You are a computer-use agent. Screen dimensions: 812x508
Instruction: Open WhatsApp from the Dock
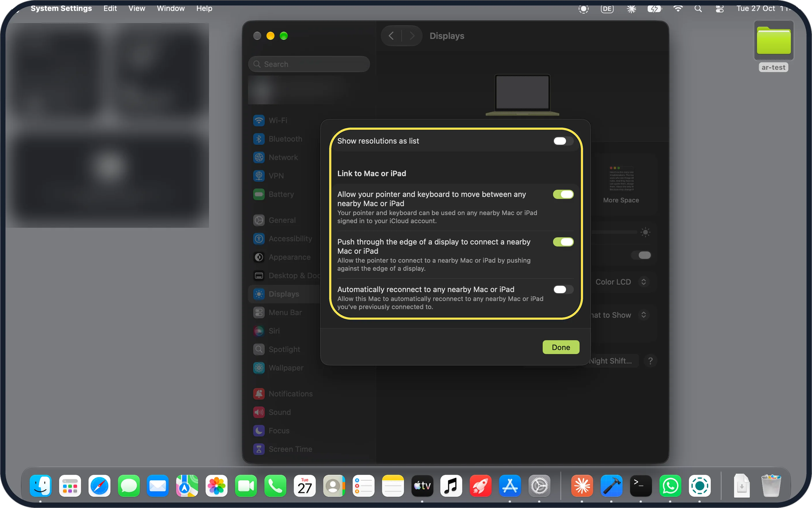(670, 486)
